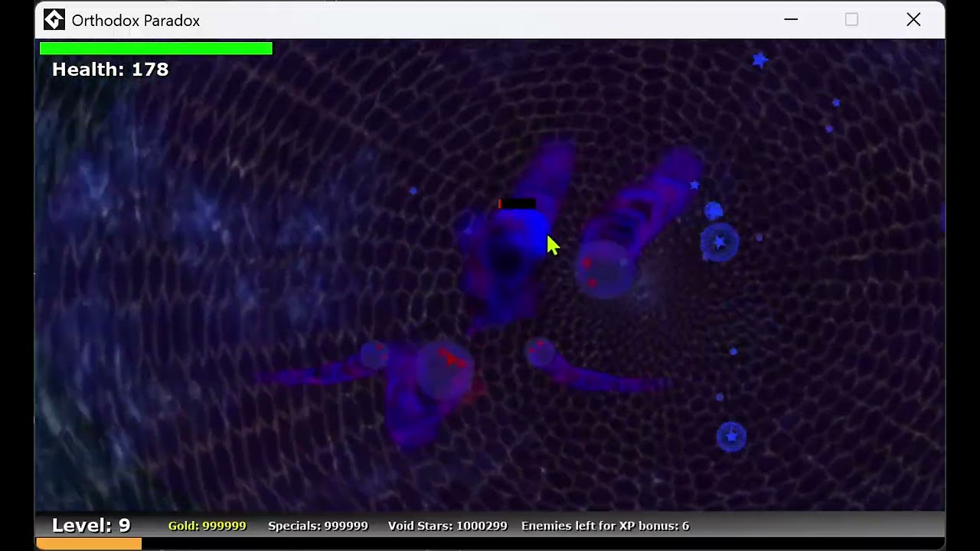
Task: Click "Enemies left for XP bonus: 6"
Action: tap(605, 526)
